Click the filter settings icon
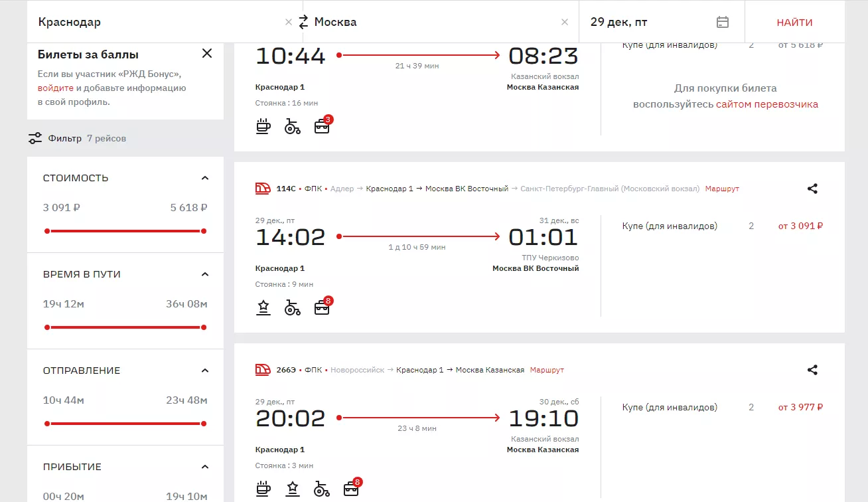The height and width of the screenshot is (502, 868). point(35,138)
